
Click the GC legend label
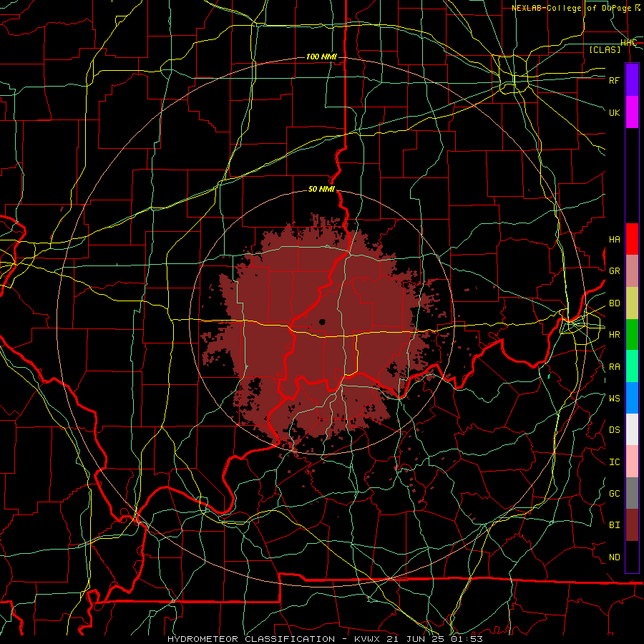[615, 494]
